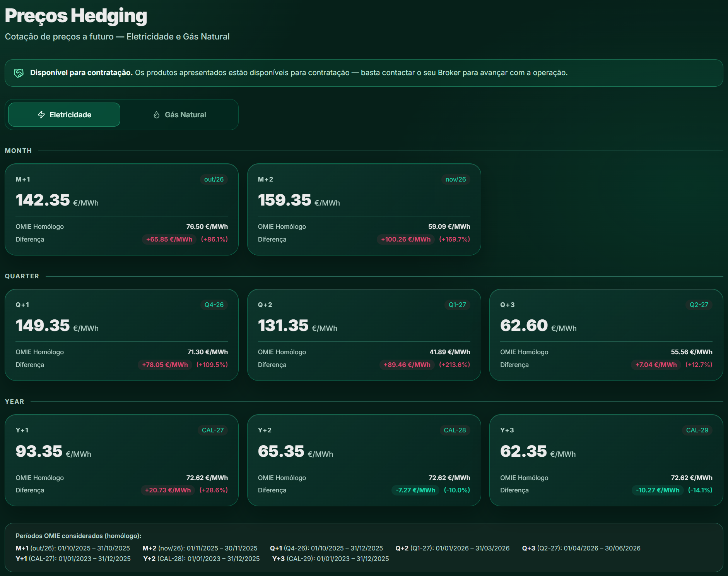
Task: Click the (+213.6%) percentage on Q+2 card
Action: pyautogui.click(x=455, y=365)
